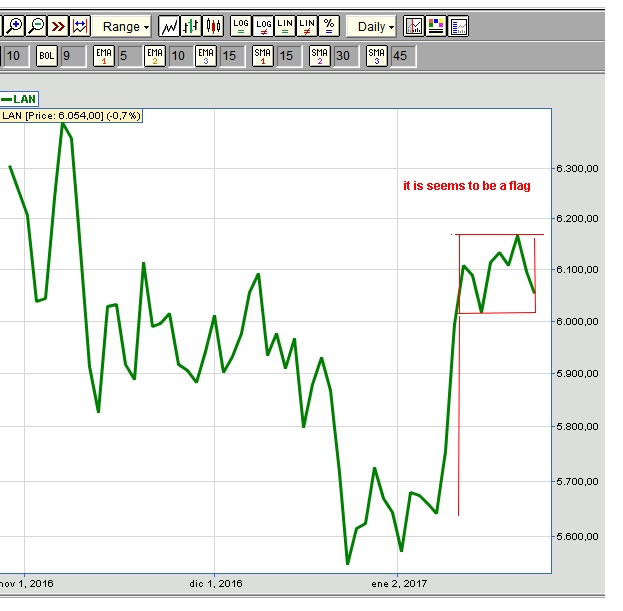Image resolution: width=623 pixels, height=611 pixels.
Task: Edit the EMA 1 period field showing 5
Action: pyautogui.click(x=130, y=56)
